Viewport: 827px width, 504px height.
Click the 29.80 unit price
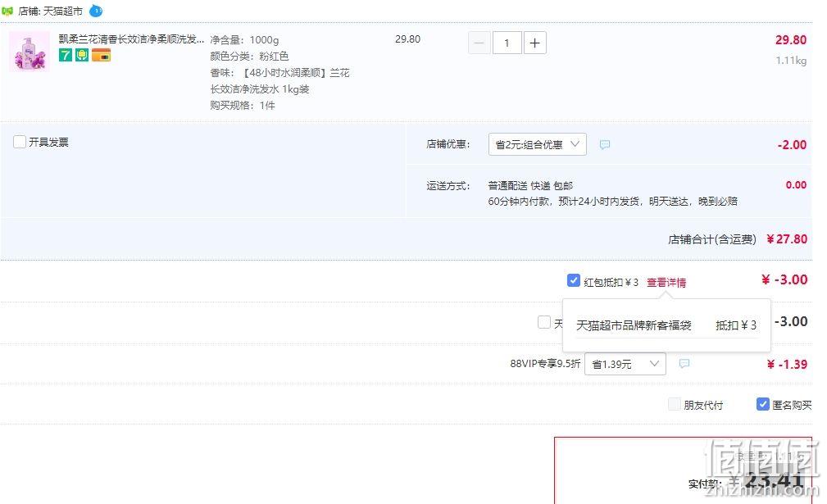point(407,39)
